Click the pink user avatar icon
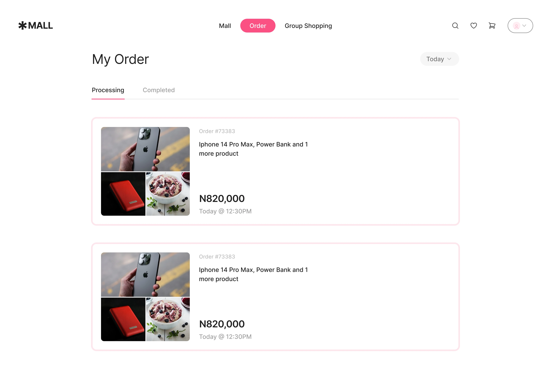551x392 pixels. point(516,26)
